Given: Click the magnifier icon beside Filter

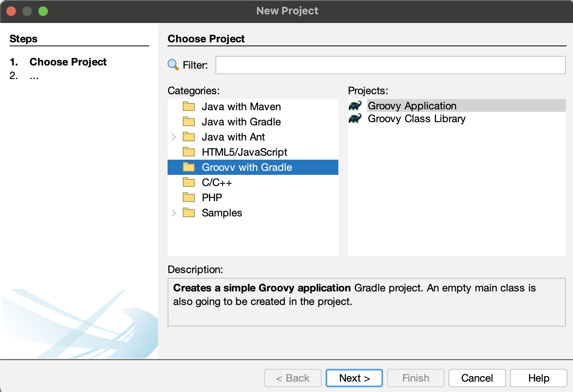Looking at the screenshot, I should [173, 65].
